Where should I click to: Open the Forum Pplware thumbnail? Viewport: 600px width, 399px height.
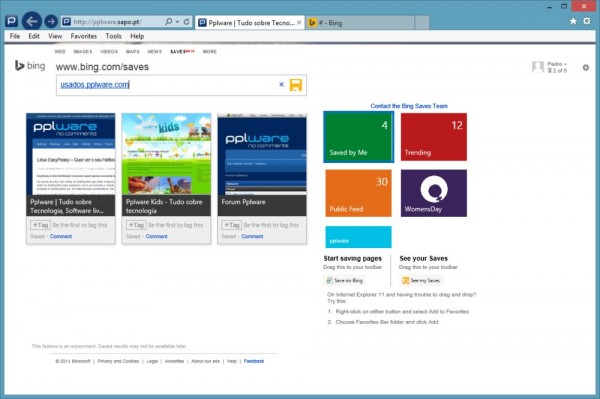(262, 154)
